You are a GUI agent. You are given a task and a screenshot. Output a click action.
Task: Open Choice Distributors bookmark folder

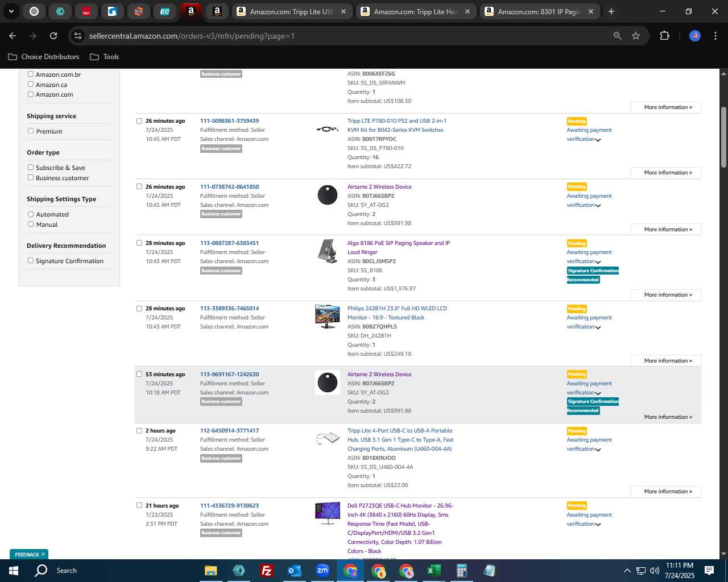click(x=44, y=57)
